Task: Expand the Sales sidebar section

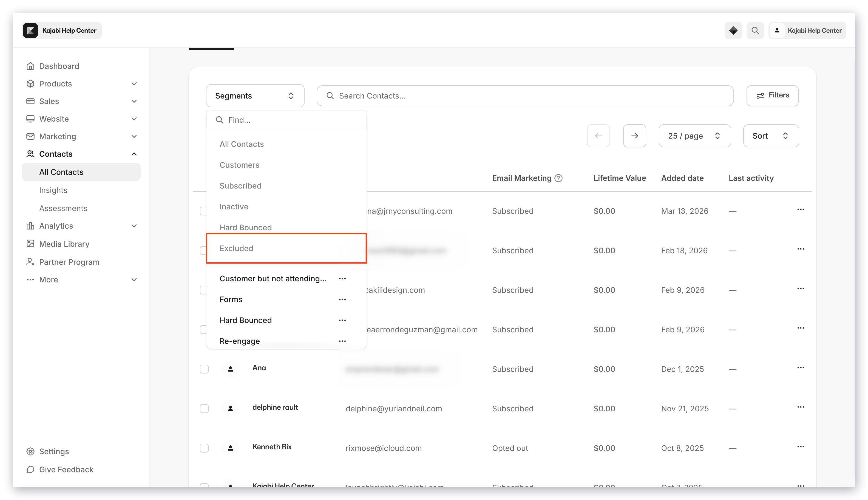Action: point(134,101)
